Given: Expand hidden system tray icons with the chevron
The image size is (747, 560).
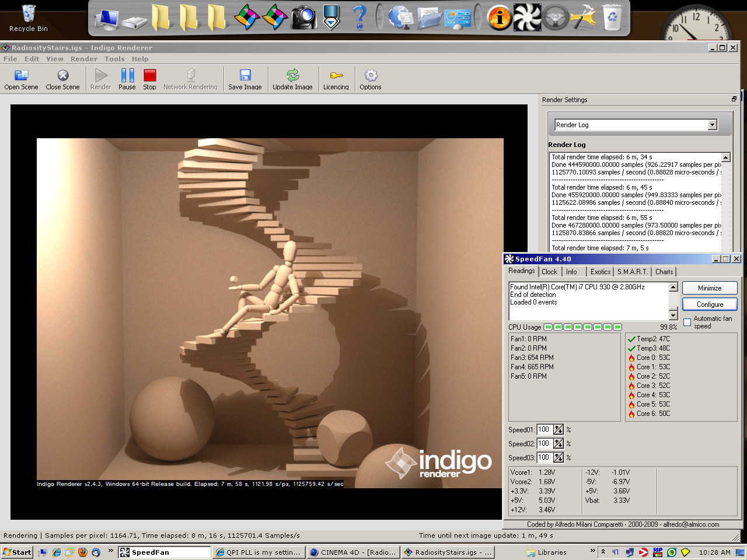Looking at the screenshot, I should (603, 551).
